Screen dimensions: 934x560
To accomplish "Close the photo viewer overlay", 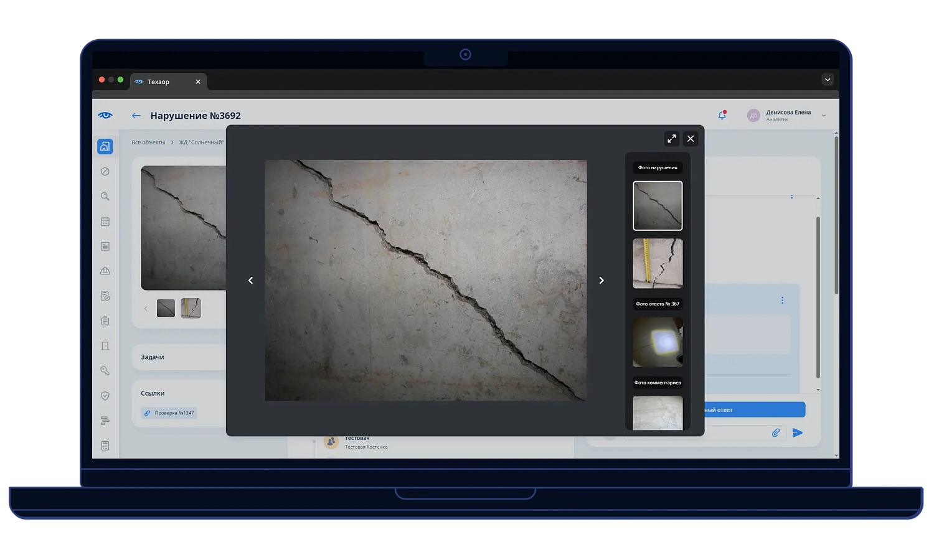I will click(691, 139).
